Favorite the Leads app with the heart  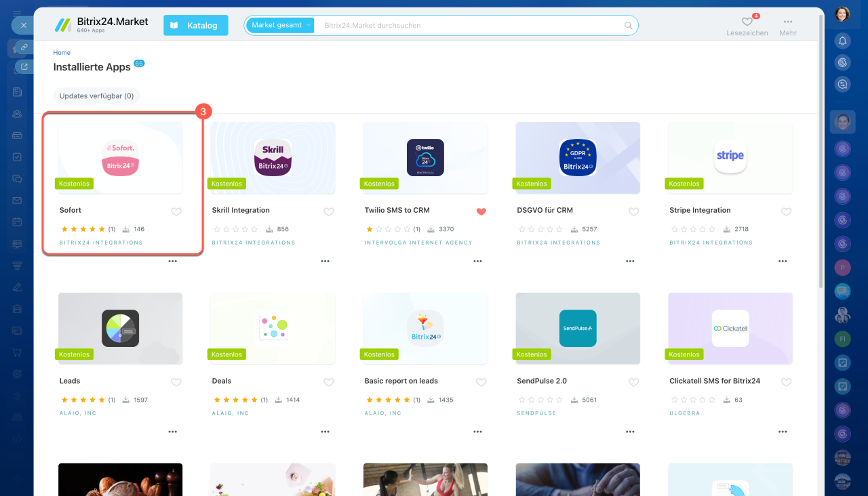click(176, 382)
